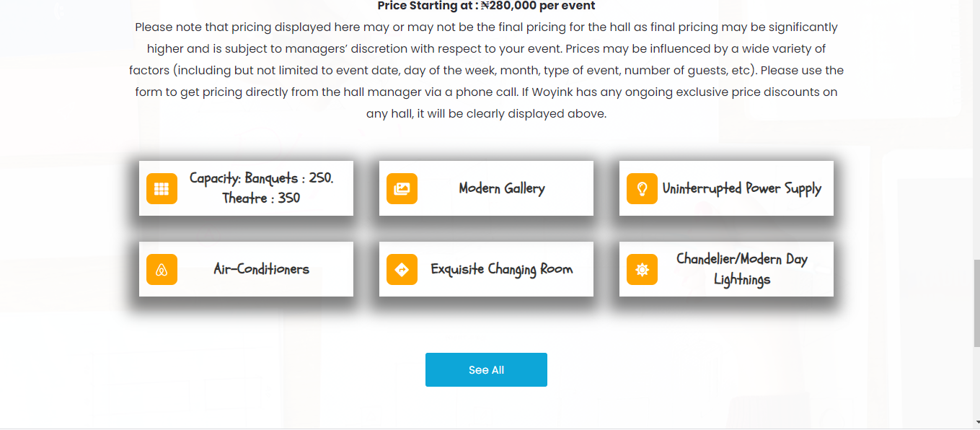Click the Modern Gallery images icon
This screenshot has width=980, height=430.
tap(402, 189)
